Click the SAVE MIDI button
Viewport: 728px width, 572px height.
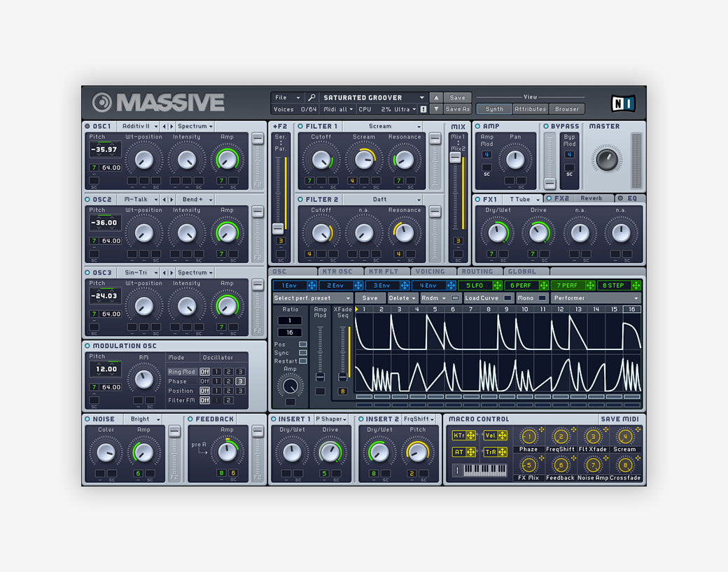(619, 419)
